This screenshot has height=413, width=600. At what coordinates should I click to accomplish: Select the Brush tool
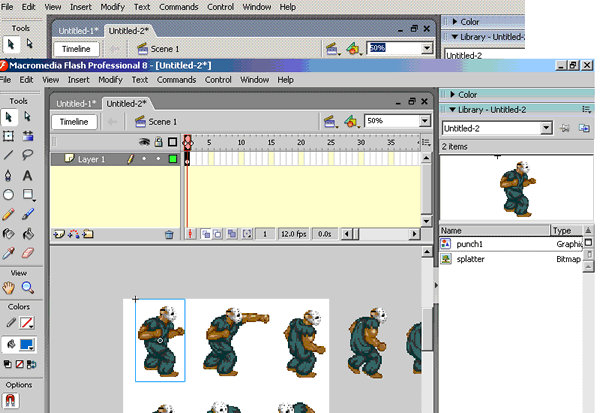28,214
